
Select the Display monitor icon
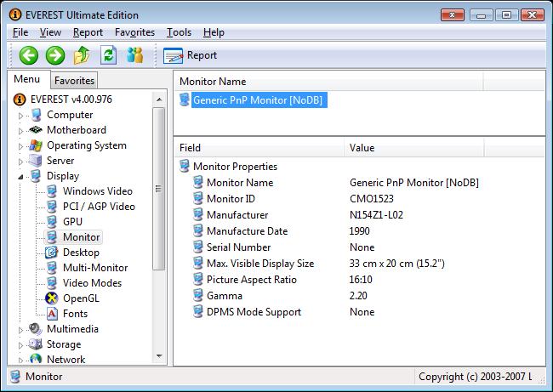click(x=36, y=176)
